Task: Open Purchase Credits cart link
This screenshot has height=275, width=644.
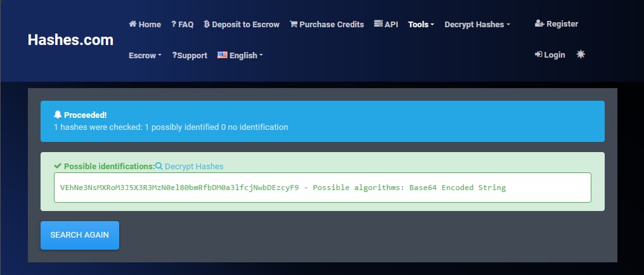Action: [x=326, y=24]
